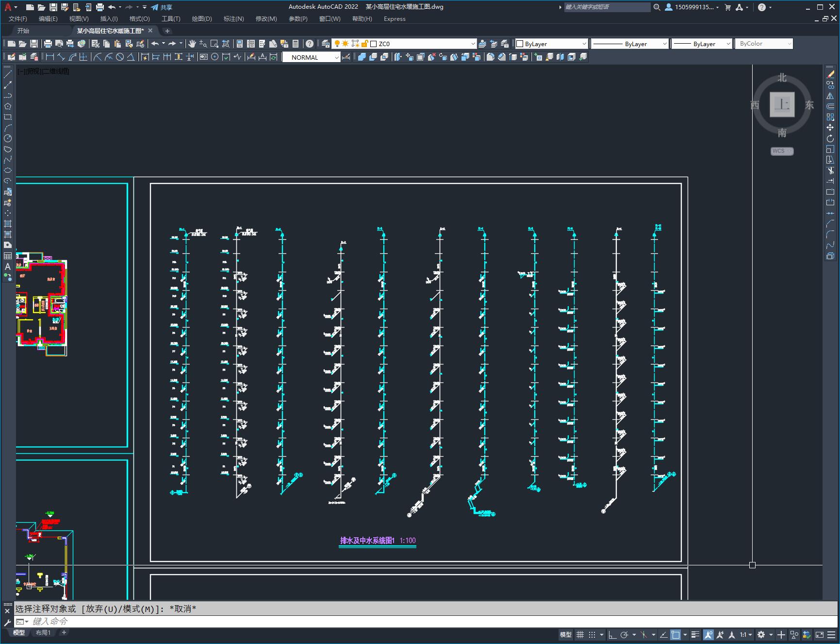Expand the polar tracking settings arrow
The image size is (840, 644).
(634, 634)
